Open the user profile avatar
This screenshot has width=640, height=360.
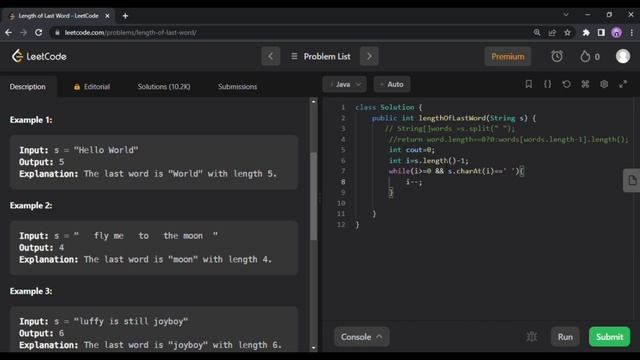tap(623, 56)
